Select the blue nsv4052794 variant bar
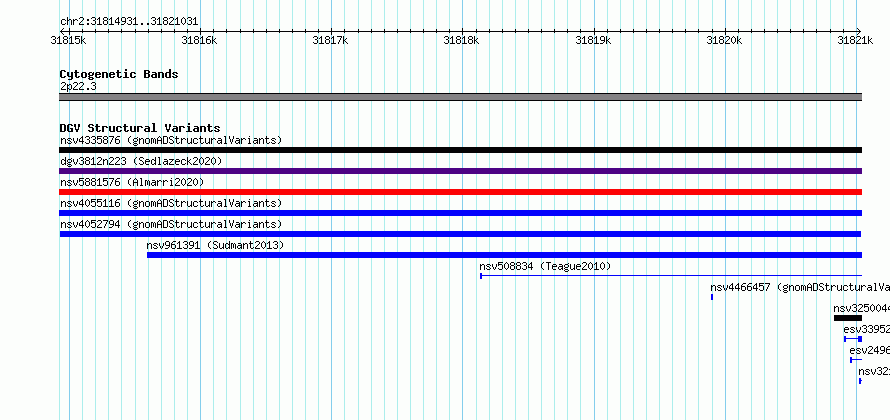The width and height of the screenshot is (890, 420). (460, 234)
